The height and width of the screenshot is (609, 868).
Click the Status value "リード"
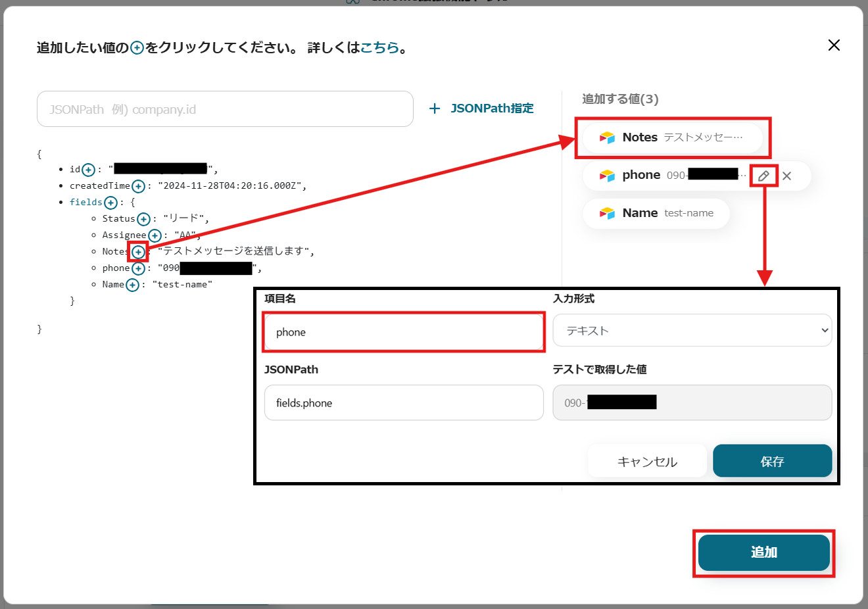(x=183, y=219)
